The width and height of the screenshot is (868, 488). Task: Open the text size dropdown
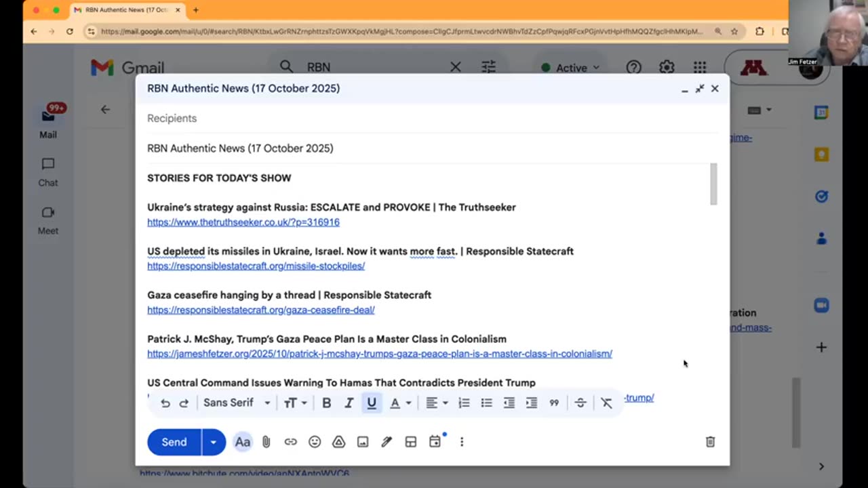point(295,403)
